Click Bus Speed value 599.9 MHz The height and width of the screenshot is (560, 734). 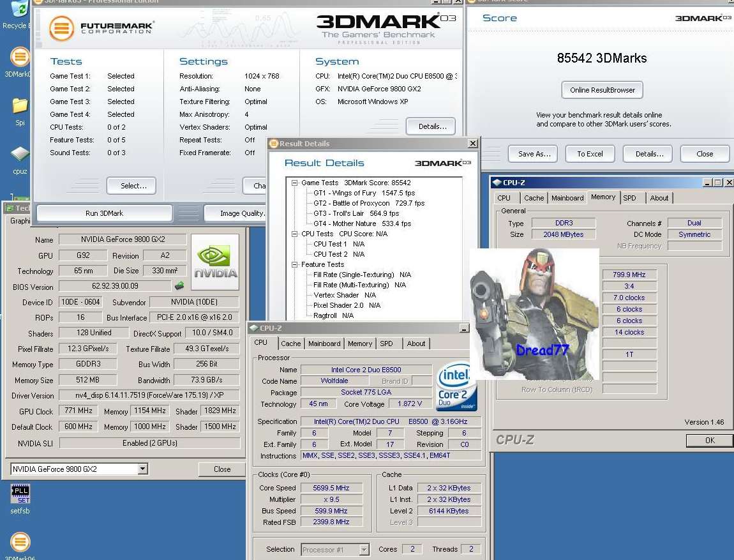tap(331, 511)
